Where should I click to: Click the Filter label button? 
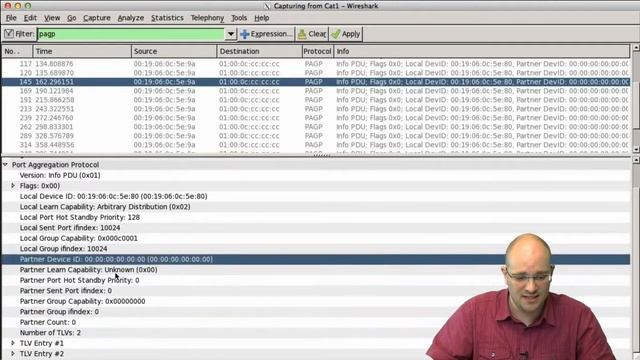(x=19, y=34)
